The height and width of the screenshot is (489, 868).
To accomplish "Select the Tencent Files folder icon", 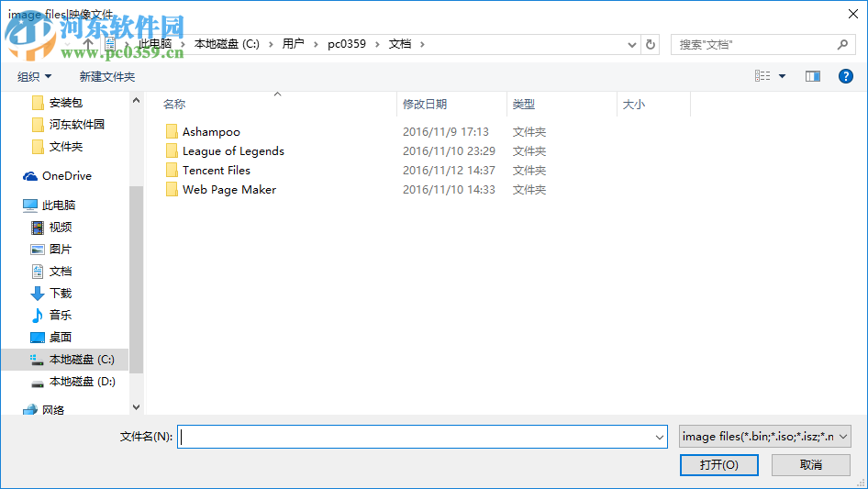I will tap(172, 170).
